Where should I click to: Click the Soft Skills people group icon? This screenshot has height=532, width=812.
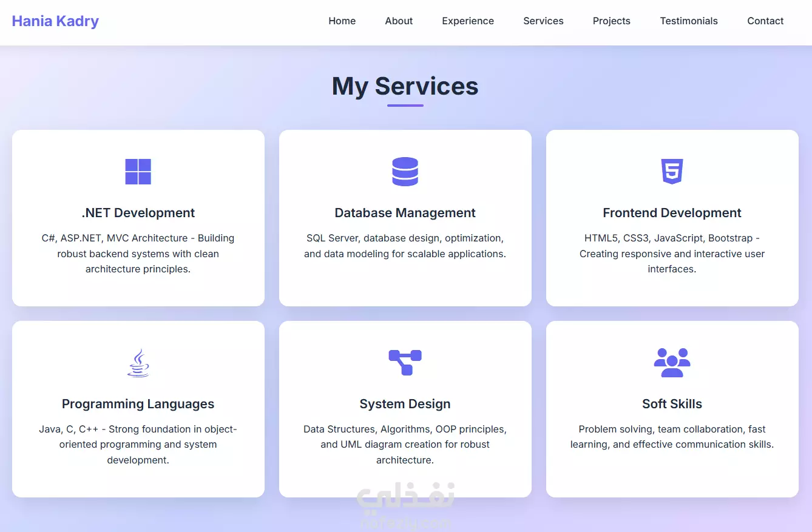(672, 363)
